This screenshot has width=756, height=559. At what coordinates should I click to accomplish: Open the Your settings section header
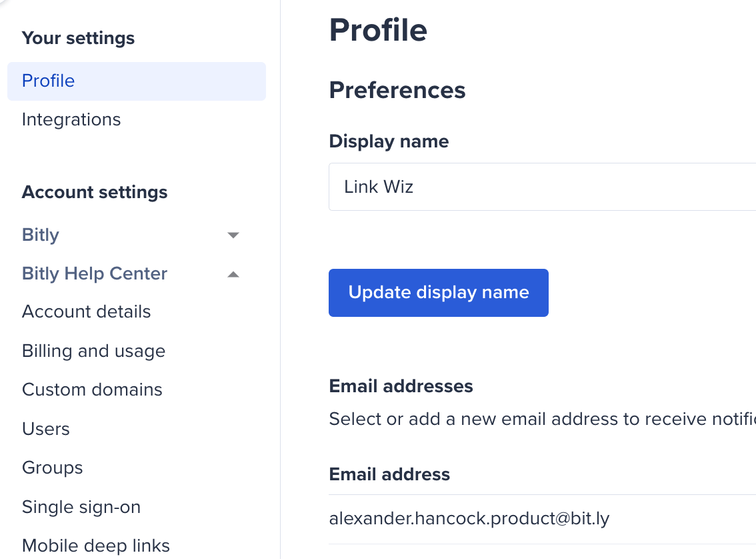[x=78, y=38]
